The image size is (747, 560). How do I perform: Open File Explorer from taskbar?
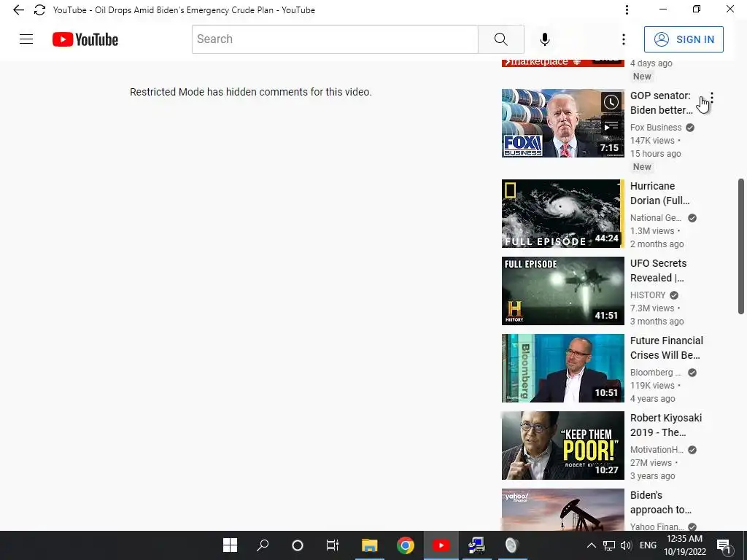click(369, 545)
